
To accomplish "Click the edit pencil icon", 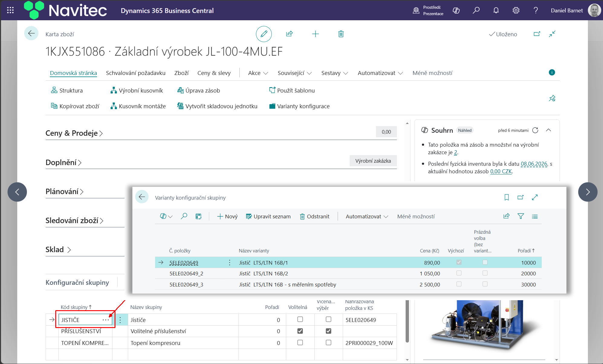I will pyautogui.click(x=264, y=34).
